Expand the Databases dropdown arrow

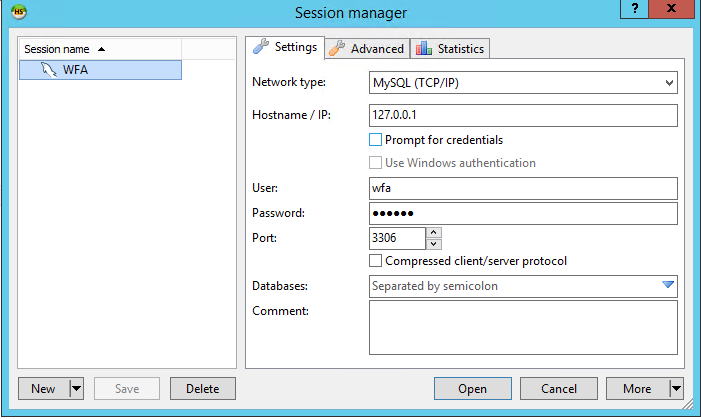tap(668, 286)
